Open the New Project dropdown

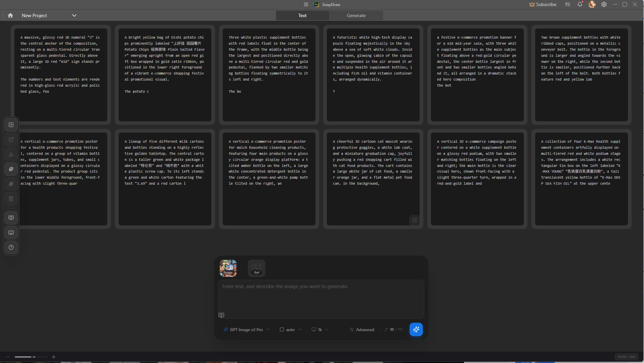(x=49, y=15)
